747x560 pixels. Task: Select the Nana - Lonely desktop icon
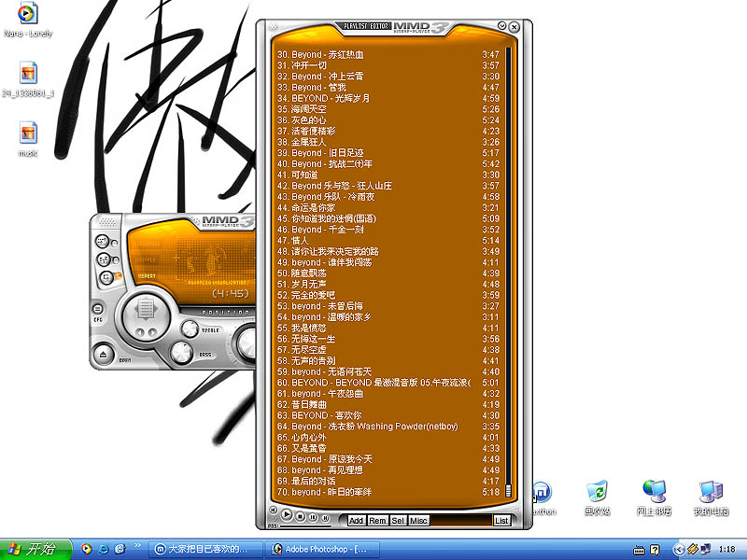point(28,21)
